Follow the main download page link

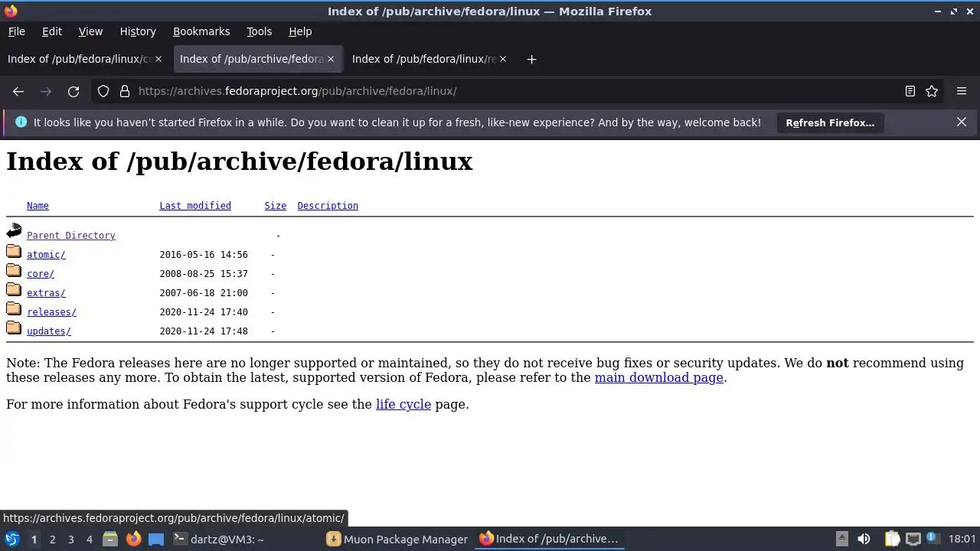click(659, 377)
